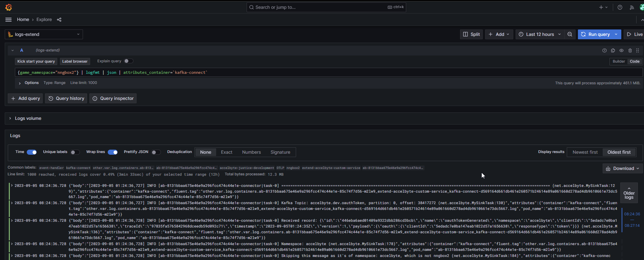Click the accelbyte-justice-development common label
The image size is (644, 260).
[247, 168]
